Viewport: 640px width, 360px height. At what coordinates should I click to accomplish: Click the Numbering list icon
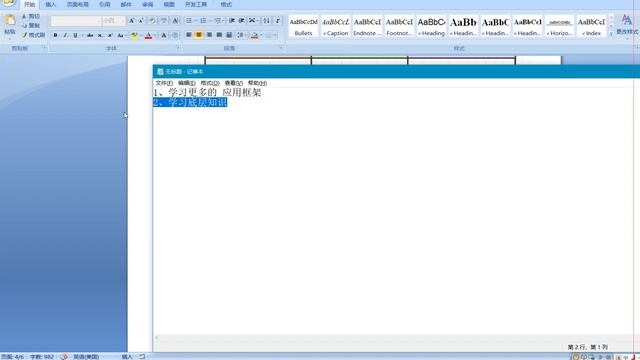pyautogui.click(x=203, y=21)
